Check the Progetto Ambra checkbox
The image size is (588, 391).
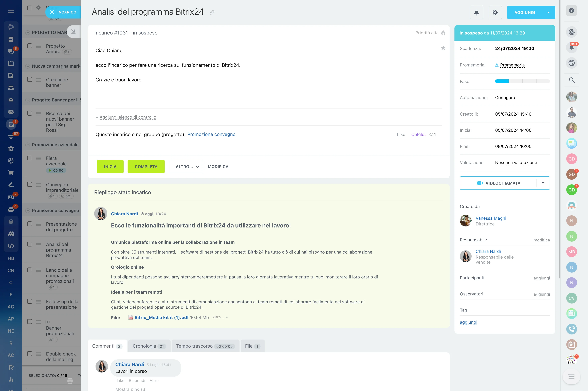pyautogui.click(x=30, y=46)
